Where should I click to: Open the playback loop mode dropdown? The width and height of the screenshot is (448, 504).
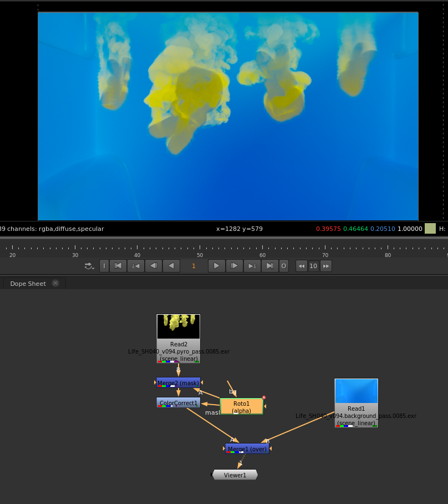(89, 266)
